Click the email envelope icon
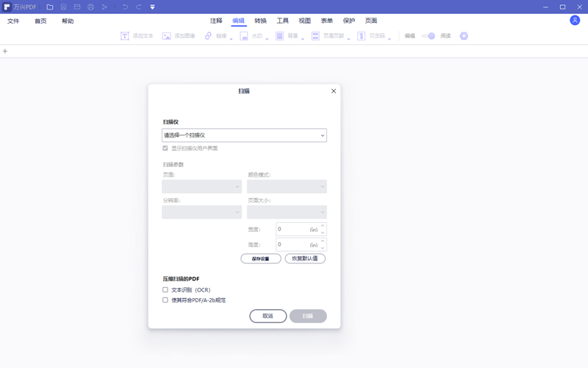 tap(77, 7)
